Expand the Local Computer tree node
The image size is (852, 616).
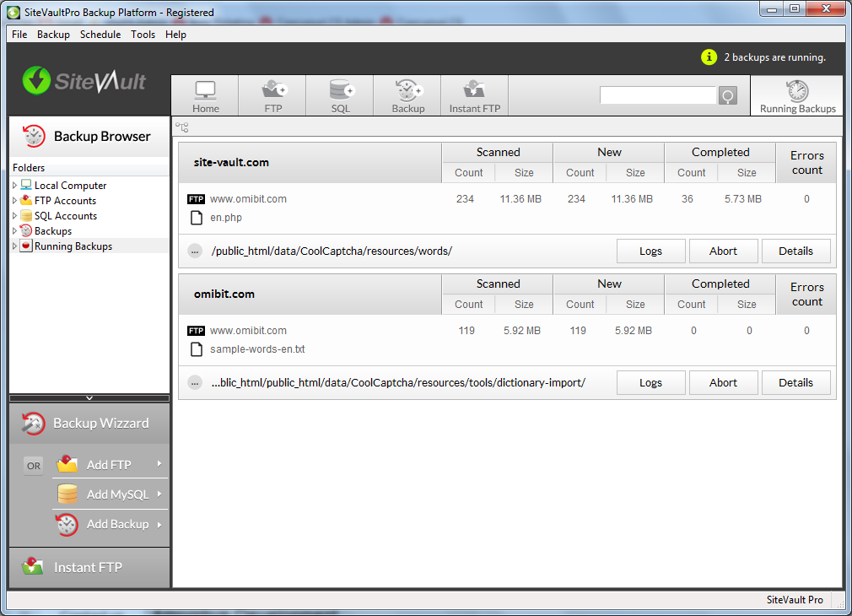coord(14,186)
